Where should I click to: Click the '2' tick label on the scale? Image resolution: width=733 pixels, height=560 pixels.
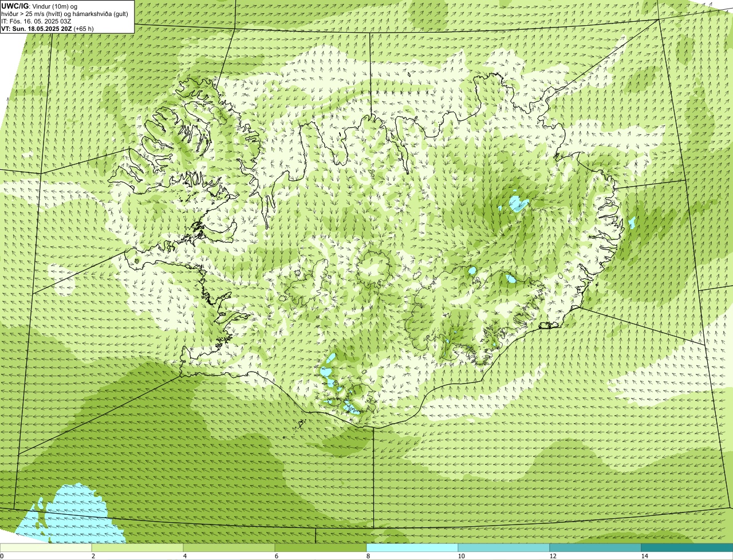(x=93, y=556)
